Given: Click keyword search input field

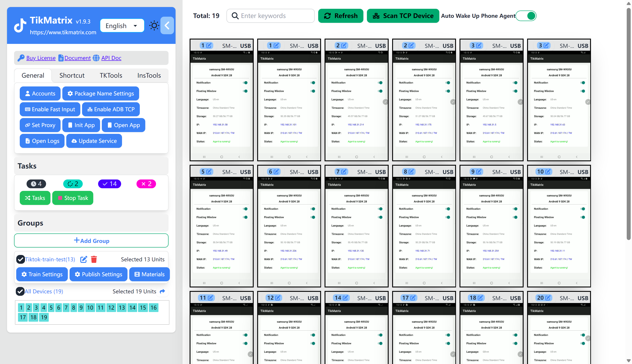Looking at the screenshot, I should [270, 16].
